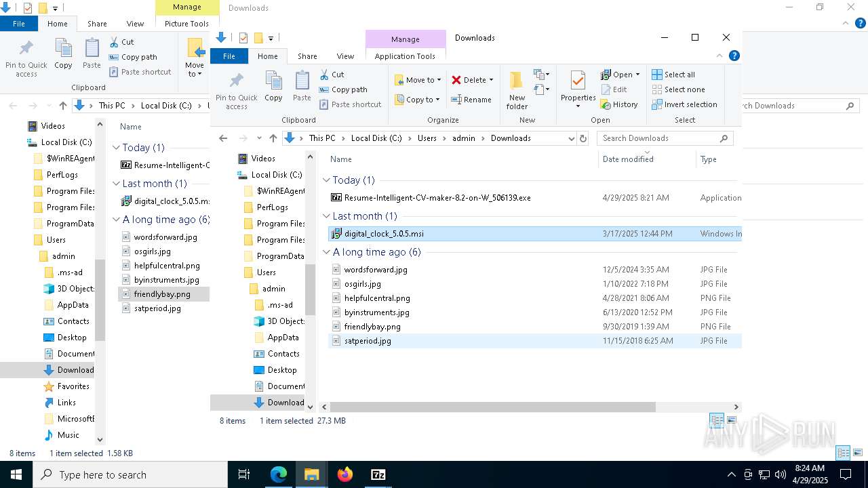Refresh the Downloads folder view
Viewport: 868px width, 488px height.
click(x=583, y=138)
